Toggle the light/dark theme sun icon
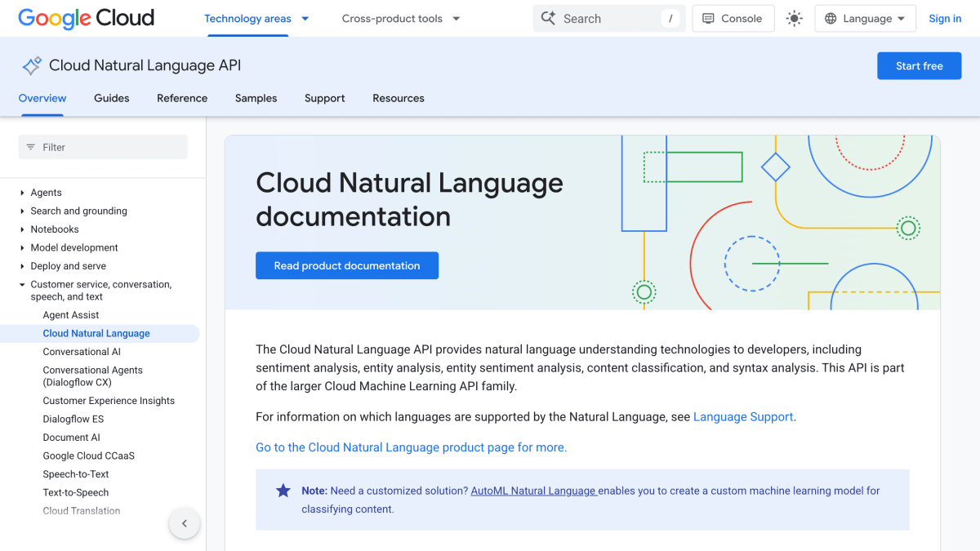The width and height of the screenshot is (980, 551). pyautogui.click(x=794, y=19)
